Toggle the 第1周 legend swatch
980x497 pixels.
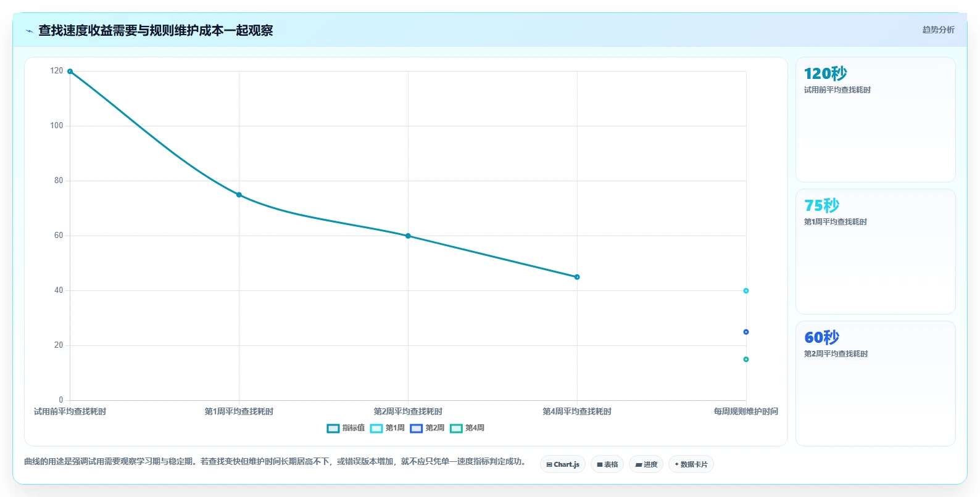click(376, 429)
